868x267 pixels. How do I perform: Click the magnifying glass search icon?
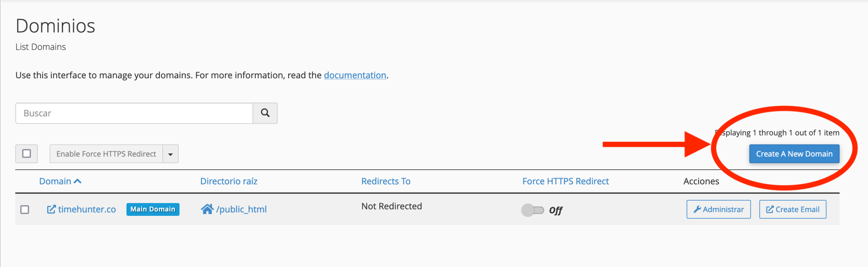tap(265, 113)
